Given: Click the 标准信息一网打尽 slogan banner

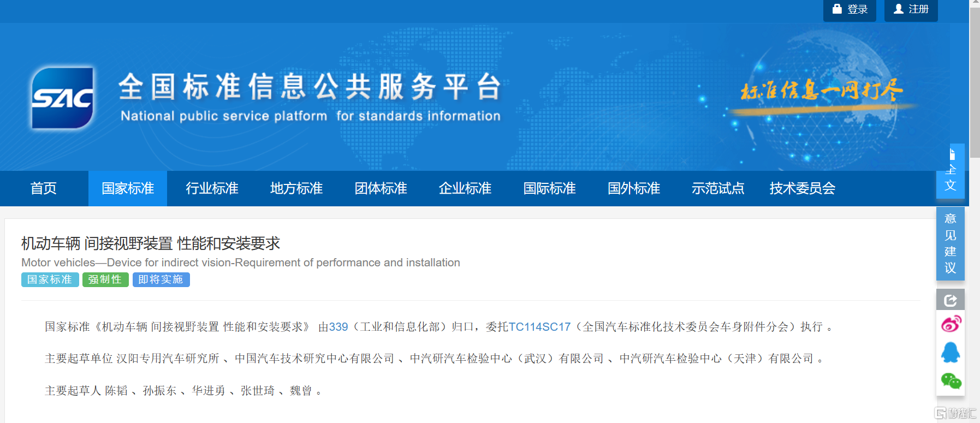Looking at the screenshot, I should click(x=822, y=91).
